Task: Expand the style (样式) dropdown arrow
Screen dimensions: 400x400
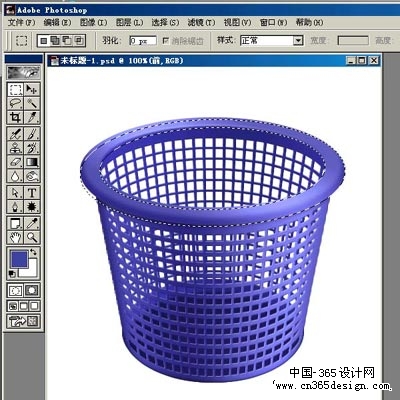Action: 298,41
